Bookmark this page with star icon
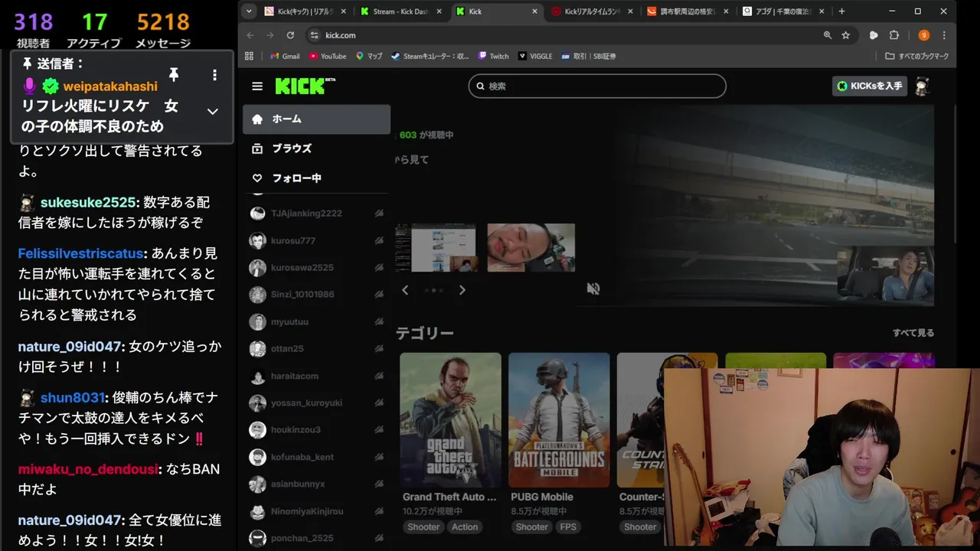 [x=846, y=35]
